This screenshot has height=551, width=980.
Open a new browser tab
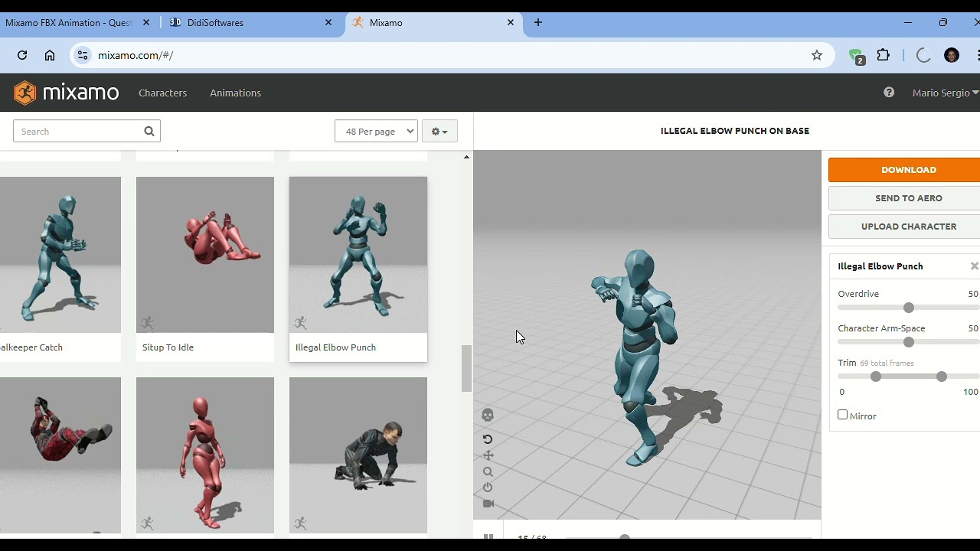pyautogui.click(x=538, y=22)
